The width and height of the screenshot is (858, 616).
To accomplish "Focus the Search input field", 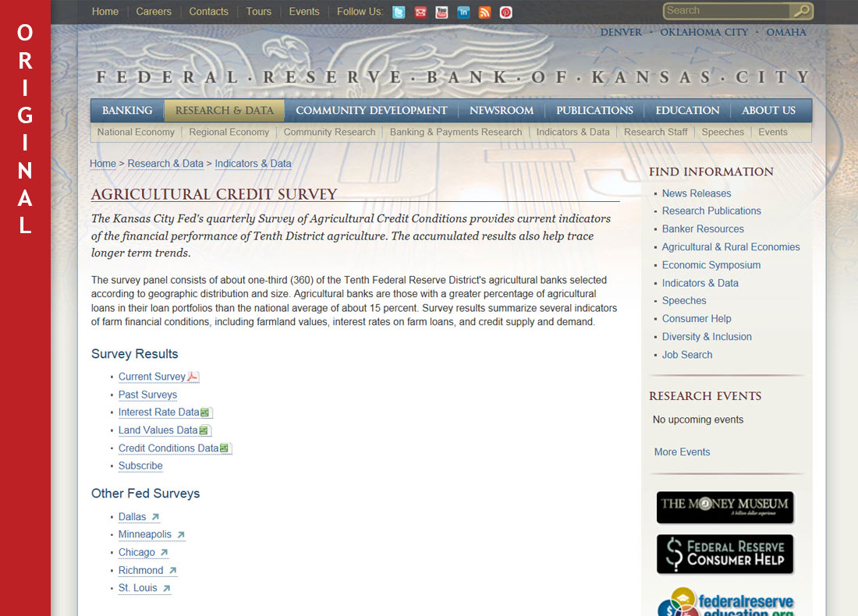I will pyautogui.click(x=727, y=11).
